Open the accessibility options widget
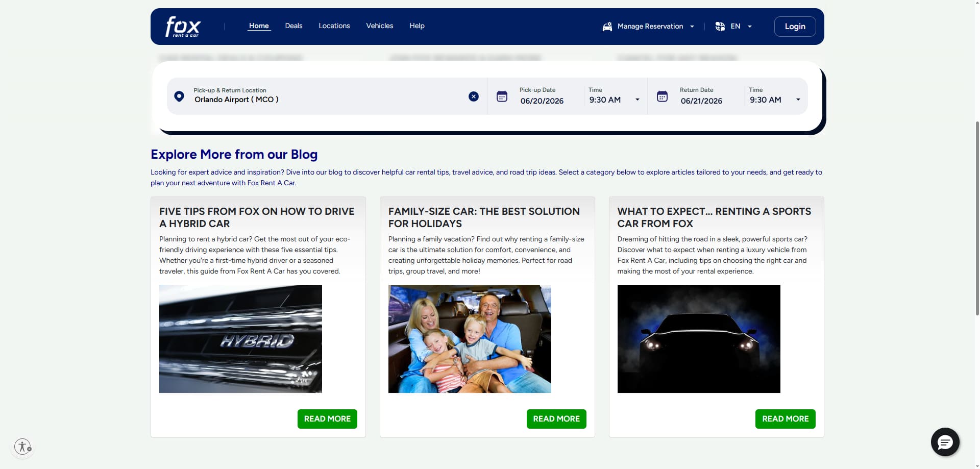980x469 pixels. point(22,447)
